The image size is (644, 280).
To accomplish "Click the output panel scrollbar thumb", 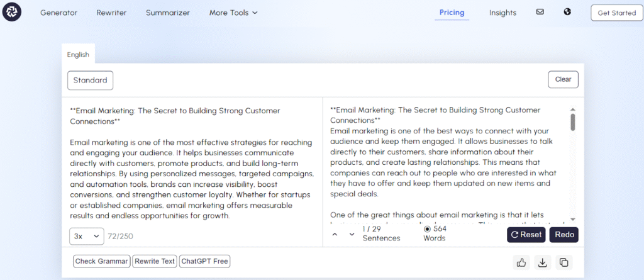I will pyautogui.click(x=572, y=121).
